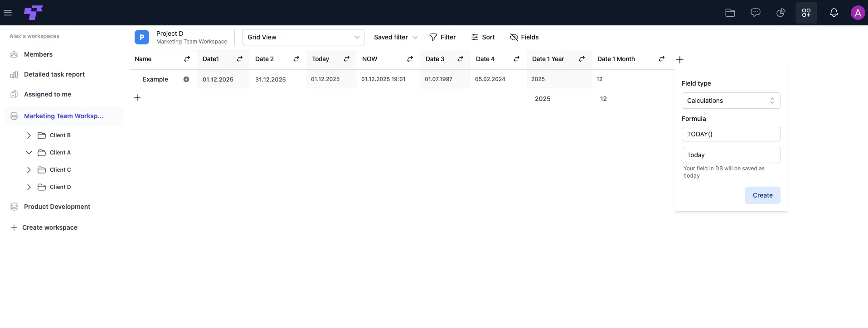Click the Create button
Screen dimensions: 868x328
click(763, 195)
